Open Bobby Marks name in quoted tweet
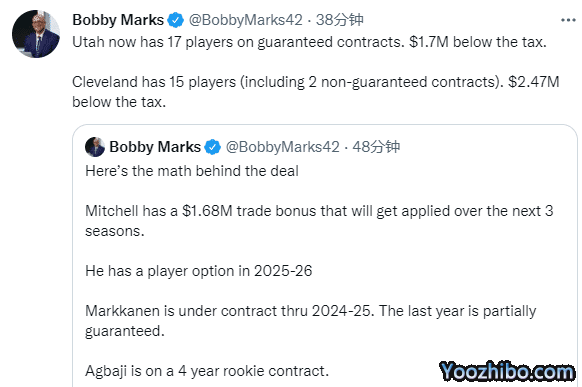The width and height of the screenshot is (582, 387). pyautogui.click(x=155, y=147)
